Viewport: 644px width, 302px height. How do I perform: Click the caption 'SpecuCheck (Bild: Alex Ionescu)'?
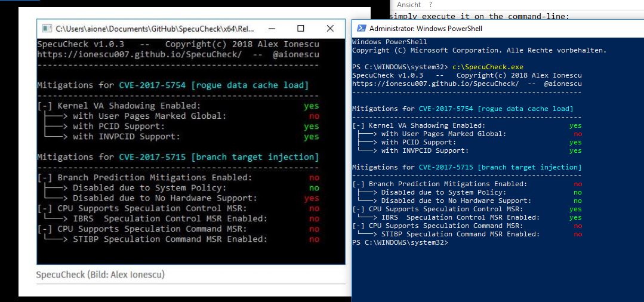tap(100, 275)
